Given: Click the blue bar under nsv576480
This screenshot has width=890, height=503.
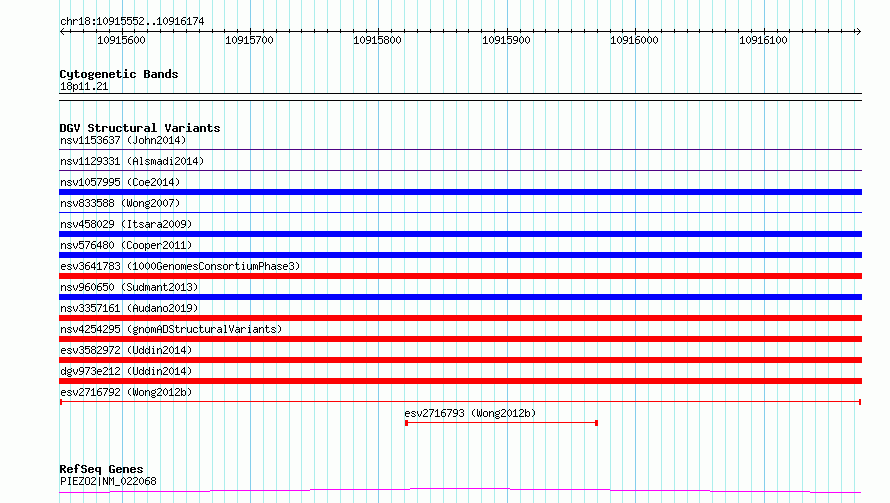Looking at the screenshot, I should [460, 255].
